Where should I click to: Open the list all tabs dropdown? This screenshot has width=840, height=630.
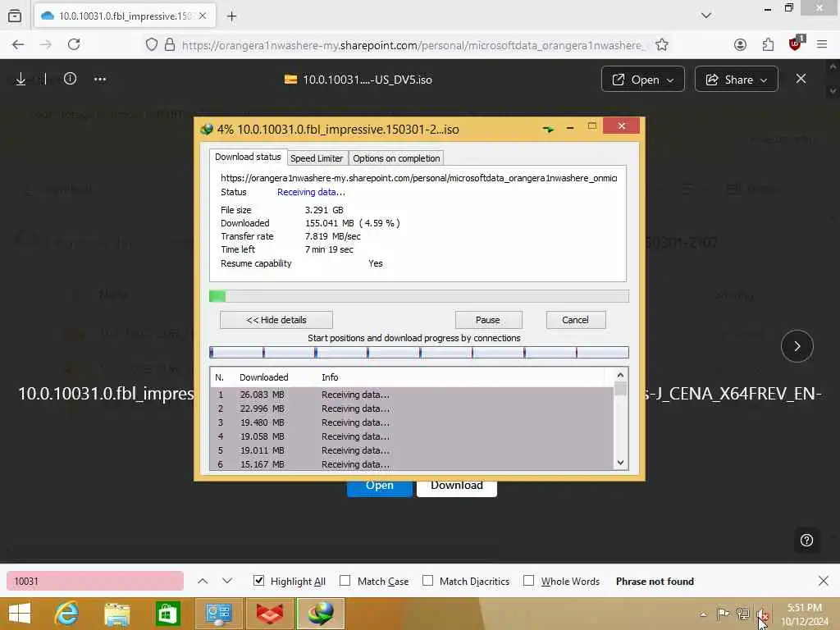pyautogui.click(x=706, y=16)
